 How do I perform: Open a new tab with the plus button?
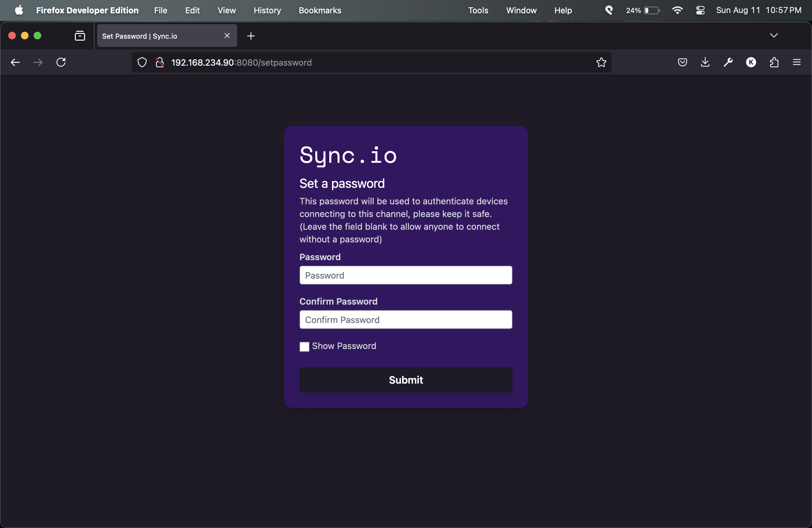[251, 36]
